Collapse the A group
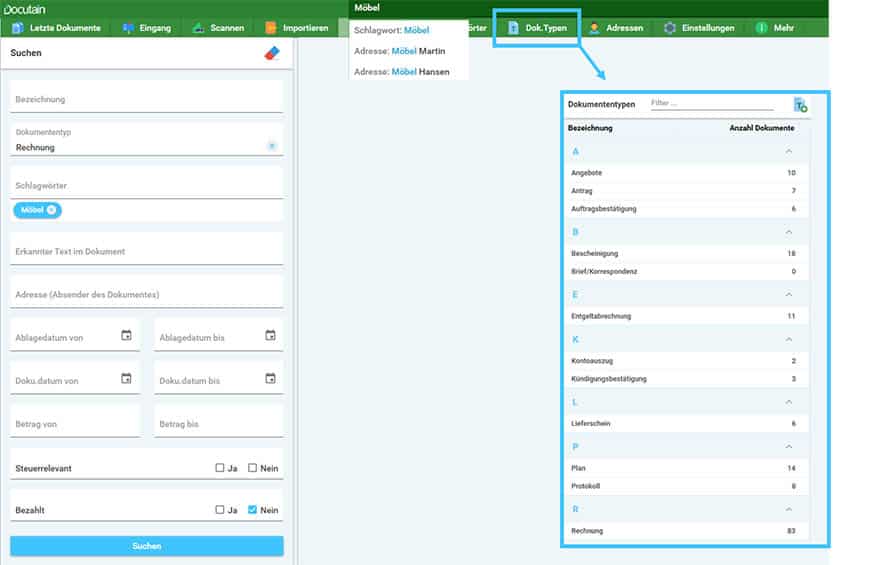Screen dimensions: 888x565 coord(789,152)
